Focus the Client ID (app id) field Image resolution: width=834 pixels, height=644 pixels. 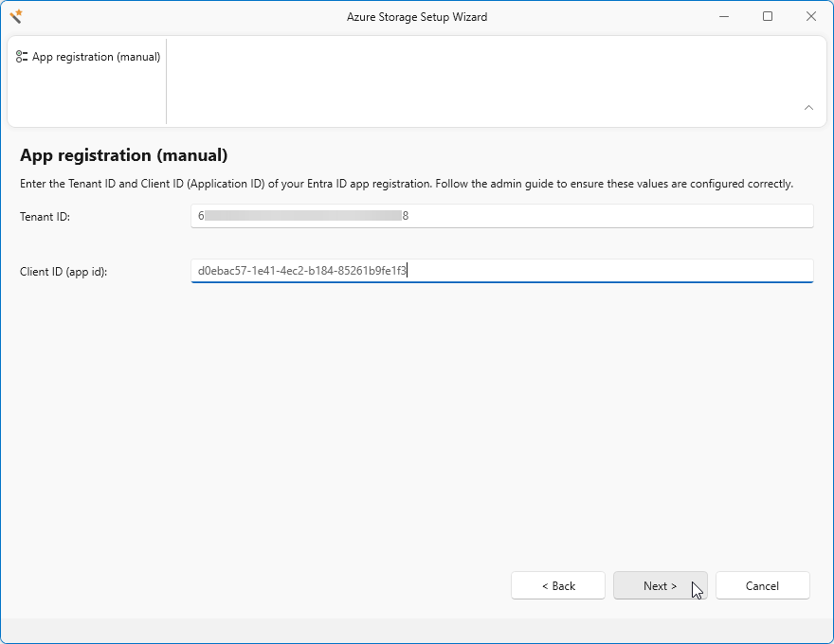(501, 271)
